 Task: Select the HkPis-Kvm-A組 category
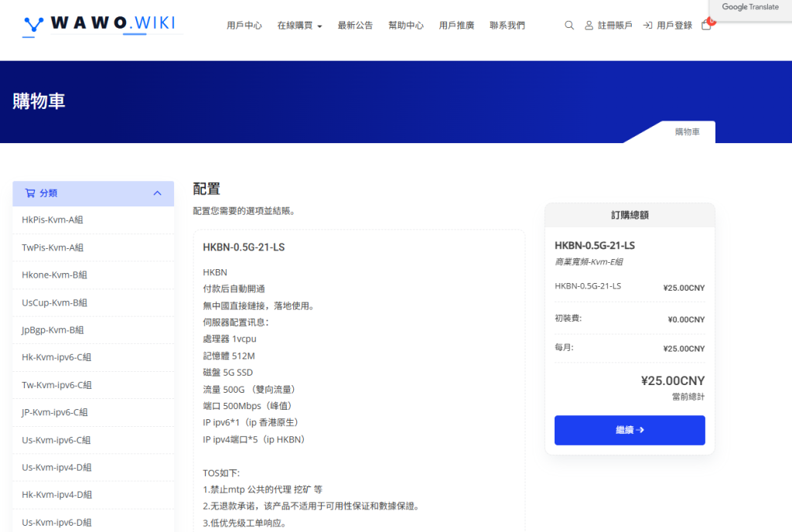coord(53,220)
